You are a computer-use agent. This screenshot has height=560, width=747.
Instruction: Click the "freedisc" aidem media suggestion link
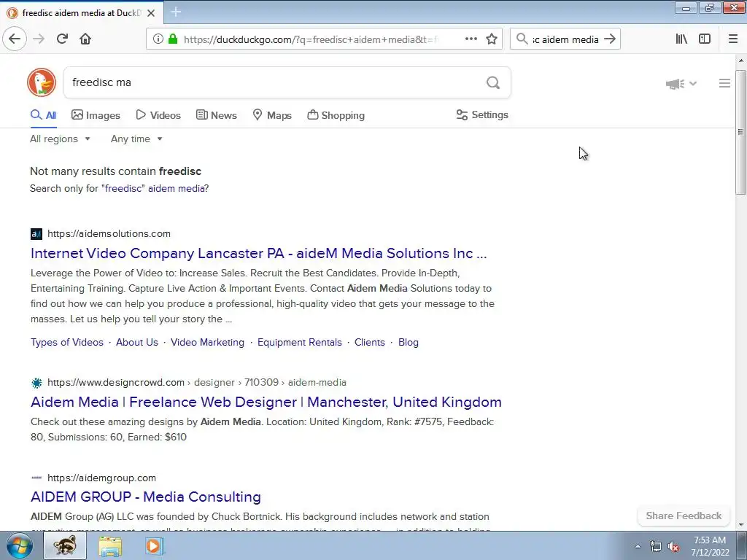click(155, 189)
